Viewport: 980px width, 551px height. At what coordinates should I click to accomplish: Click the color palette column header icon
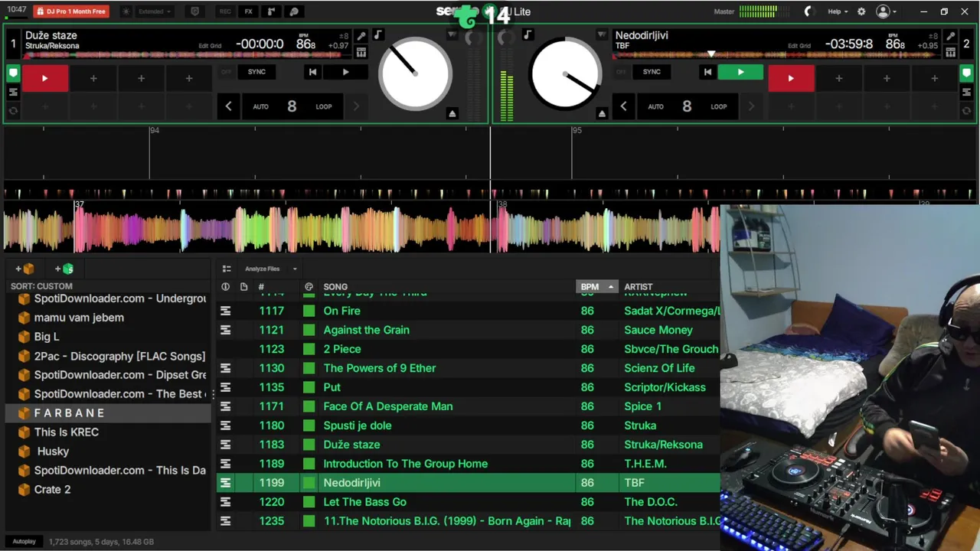[x=309, y=287]
